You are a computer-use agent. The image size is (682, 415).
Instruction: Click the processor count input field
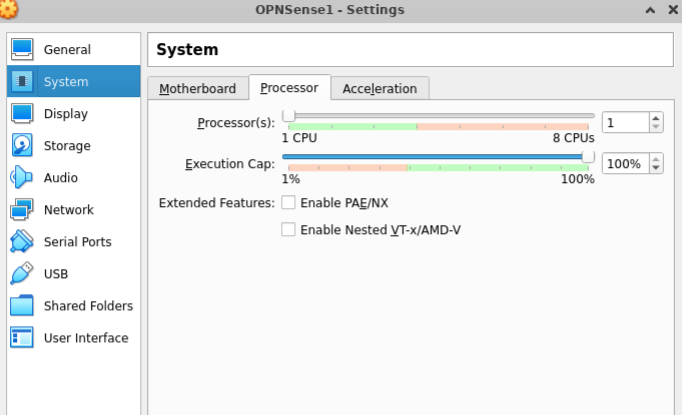[625, 122]
